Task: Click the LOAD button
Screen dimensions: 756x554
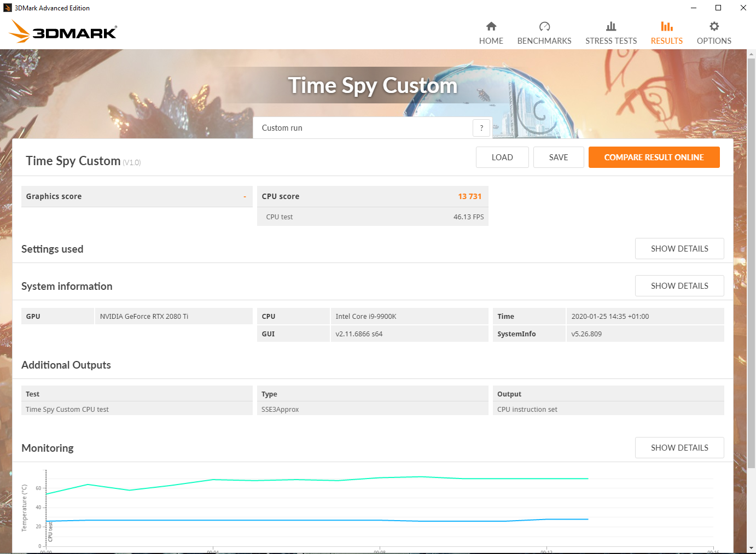Action: pos(502,157)
